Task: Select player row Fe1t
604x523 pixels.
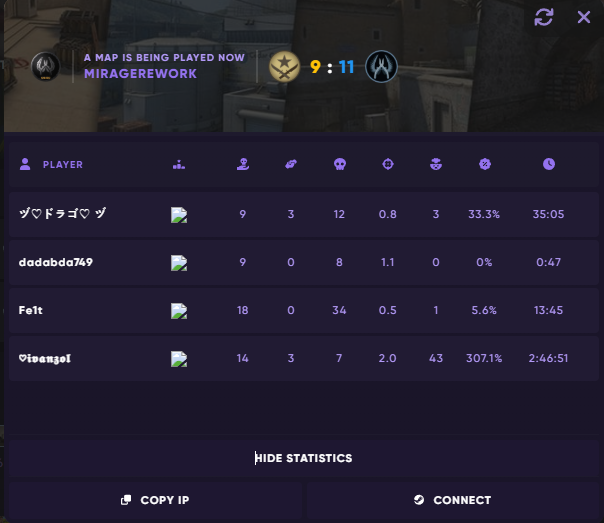Action: [x=302, y=310]
